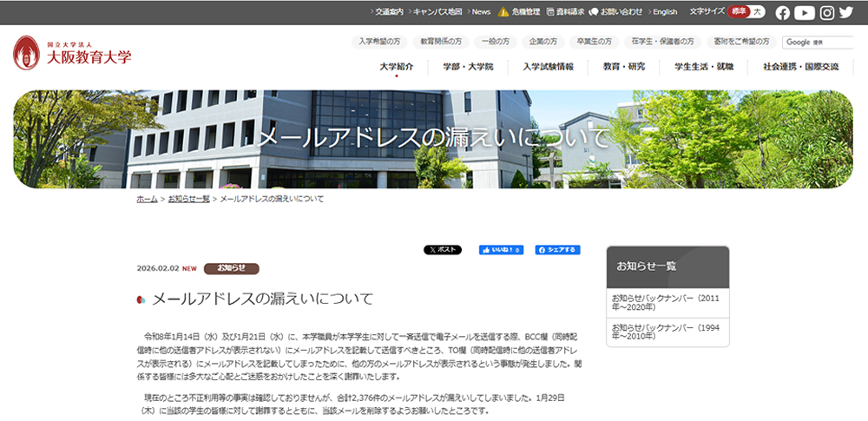The image size is (868, 421).
Task: Open the university's Facebook page icon
Action: click(x=783, y=12)
